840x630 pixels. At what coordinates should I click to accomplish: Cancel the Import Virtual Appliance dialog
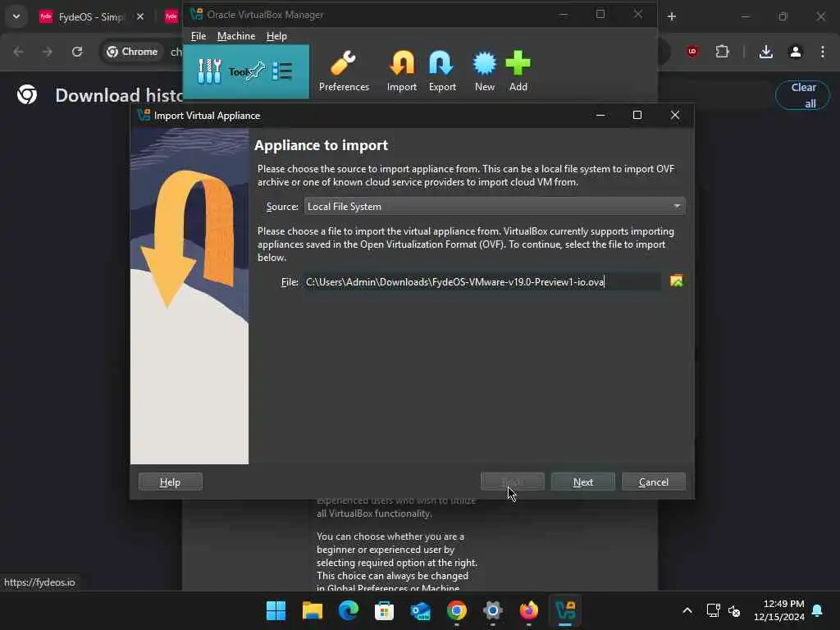click(653, 482)
